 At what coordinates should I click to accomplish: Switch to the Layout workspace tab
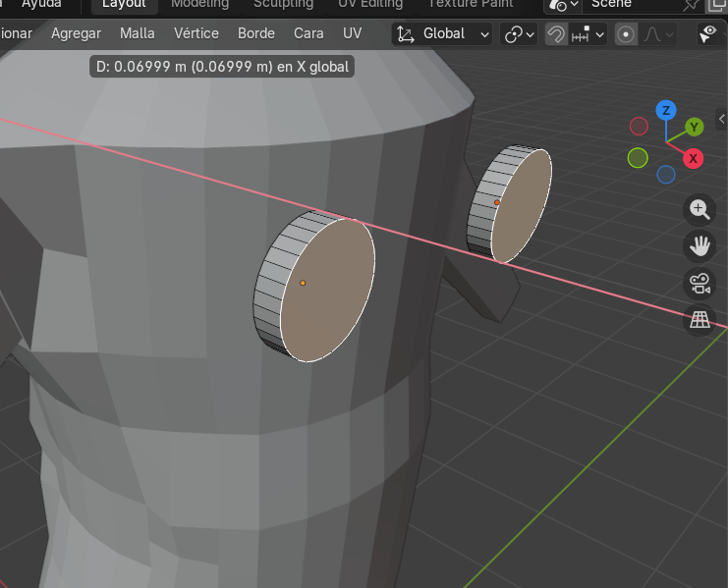click(124, 5)
